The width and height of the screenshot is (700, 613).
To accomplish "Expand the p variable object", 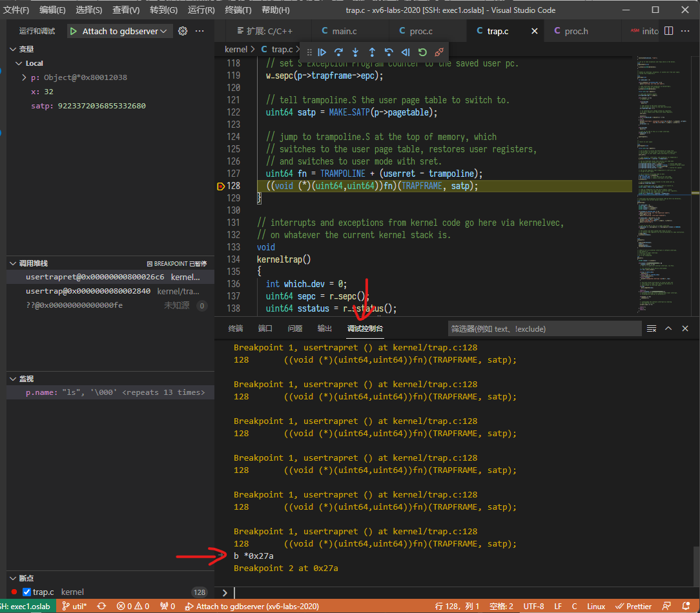I will tap(25, 77).
